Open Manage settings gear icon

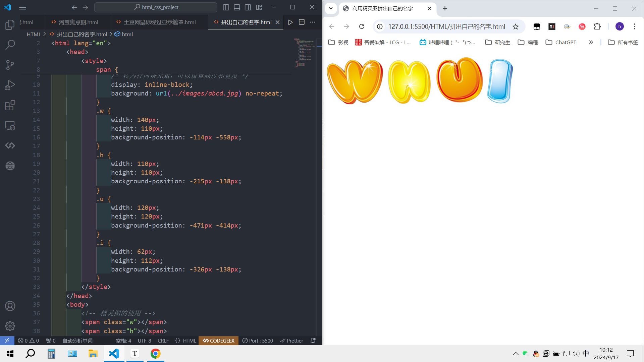point(10,326)
